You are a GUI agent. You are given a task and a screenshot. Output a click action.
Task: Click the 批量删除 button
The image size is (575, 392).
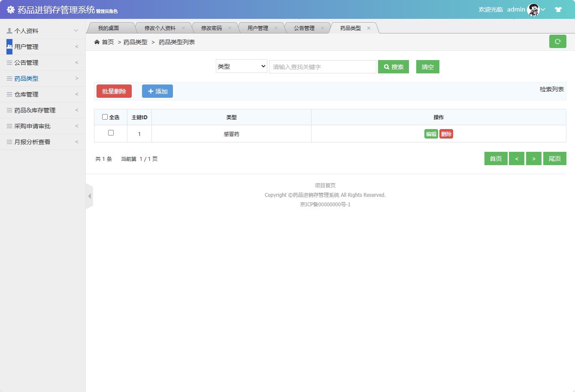[114, 91]
